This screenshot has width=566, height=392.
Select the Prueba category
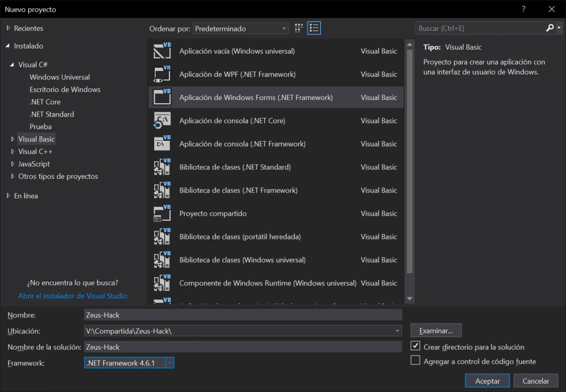click(x=40, y=126)
